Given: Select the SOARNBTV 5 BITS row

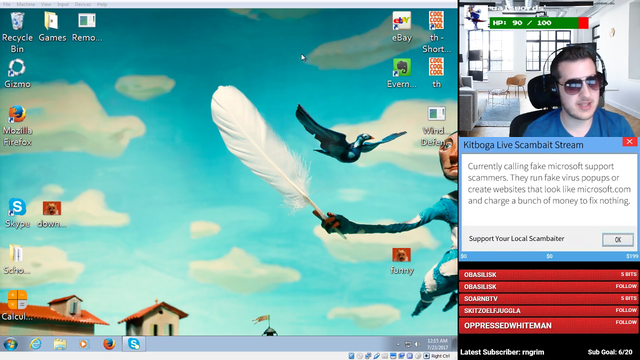Looking at the screenshot, I should 549,298.
